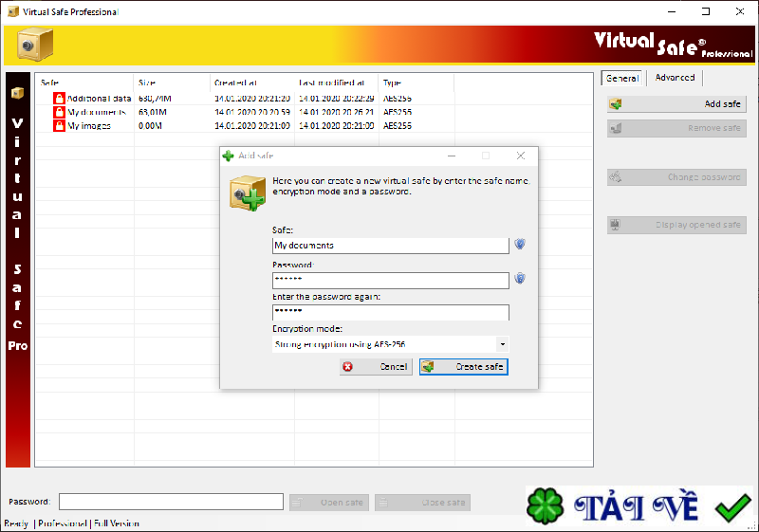
Task: Click the Change password key icon
Action: (616, 177)
